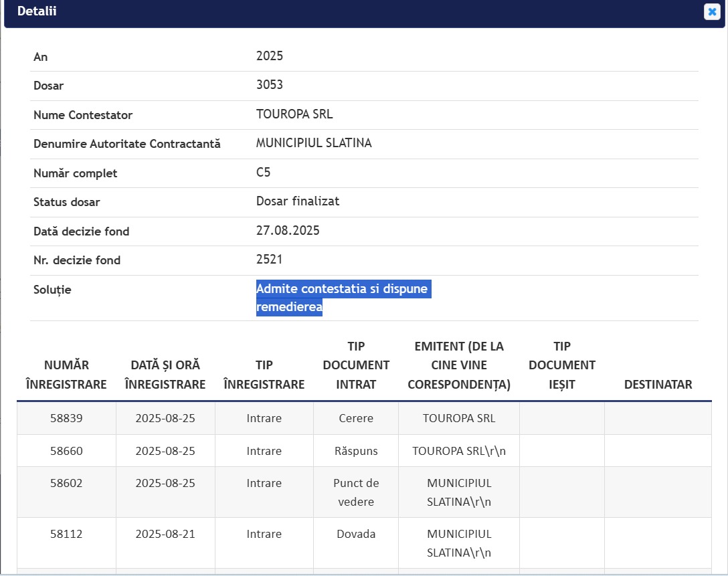The width and height of the screenshot is (728, 576).
Task: Select registration number 58839 cell
Action: pyautogui.click(x=66, y=418)
